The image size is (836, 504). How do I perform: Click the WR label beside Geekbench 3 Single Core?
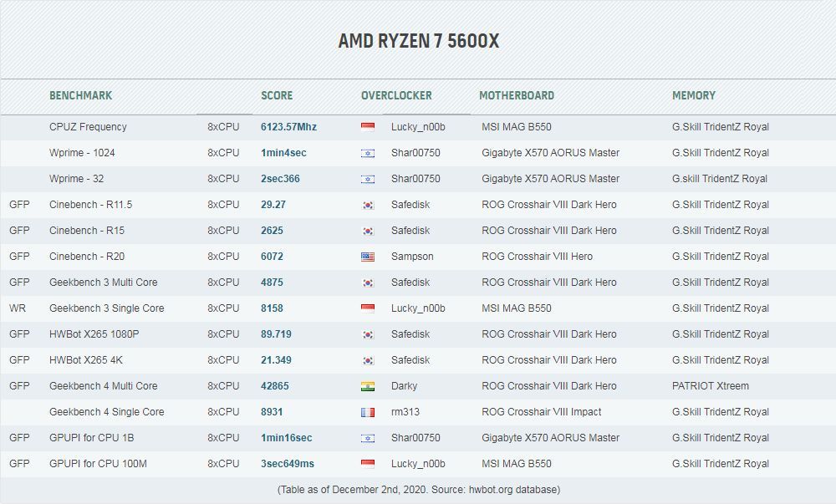[x=18, y=308]
